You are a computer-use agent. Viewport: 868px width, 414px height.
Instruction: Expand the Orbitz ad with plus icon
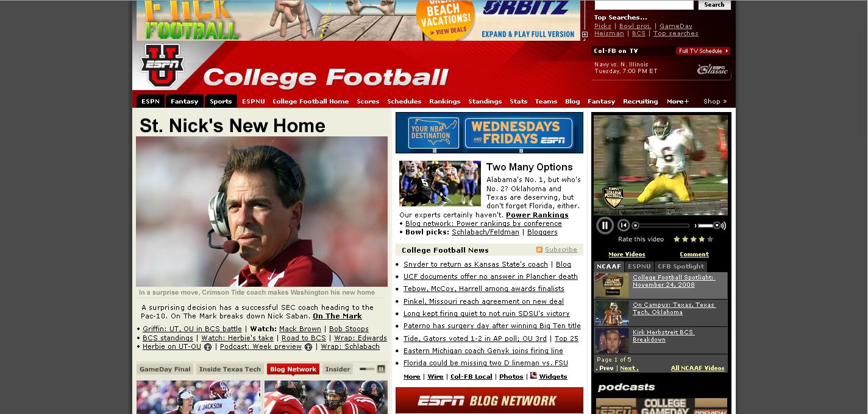(585, 35)
